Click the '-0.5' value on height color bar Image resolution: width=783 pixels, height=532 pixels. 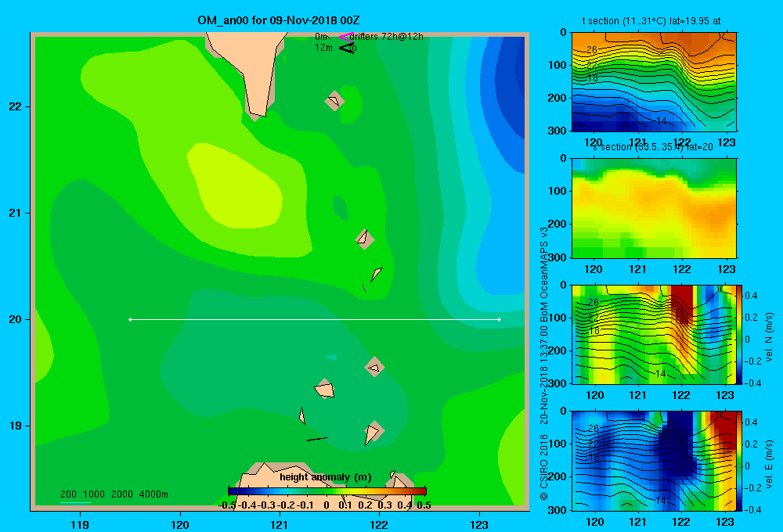pyautogui.click(x=227, y=505)
